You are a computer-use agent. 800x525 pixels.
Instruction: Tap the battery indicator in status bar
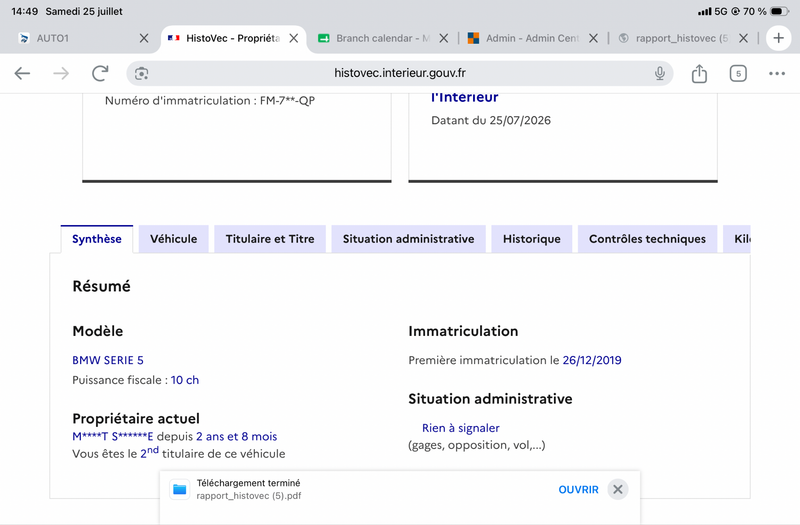pos(779,11)
